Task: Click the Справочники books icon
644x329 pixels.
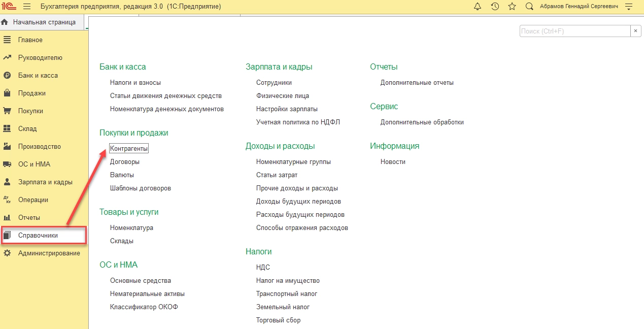Action: point(7,236)
